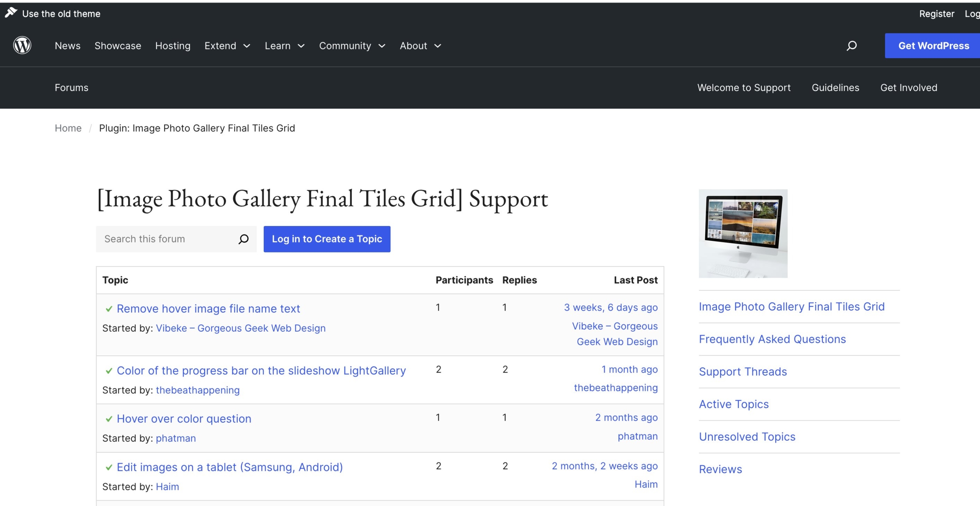Expand the Learn menu chevron
980x506 pixels.
[x=301, y=46]
